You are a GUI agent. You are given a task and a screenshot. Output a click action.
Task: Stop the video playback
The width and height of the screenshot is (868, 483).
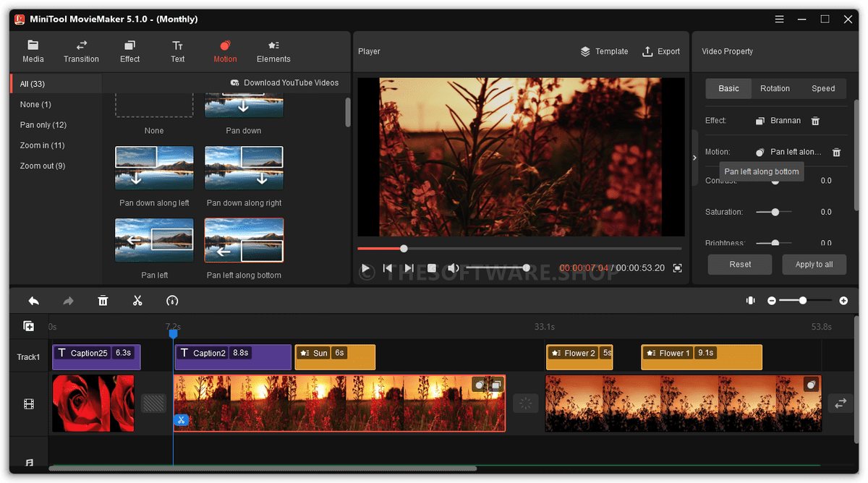(431, 268)
